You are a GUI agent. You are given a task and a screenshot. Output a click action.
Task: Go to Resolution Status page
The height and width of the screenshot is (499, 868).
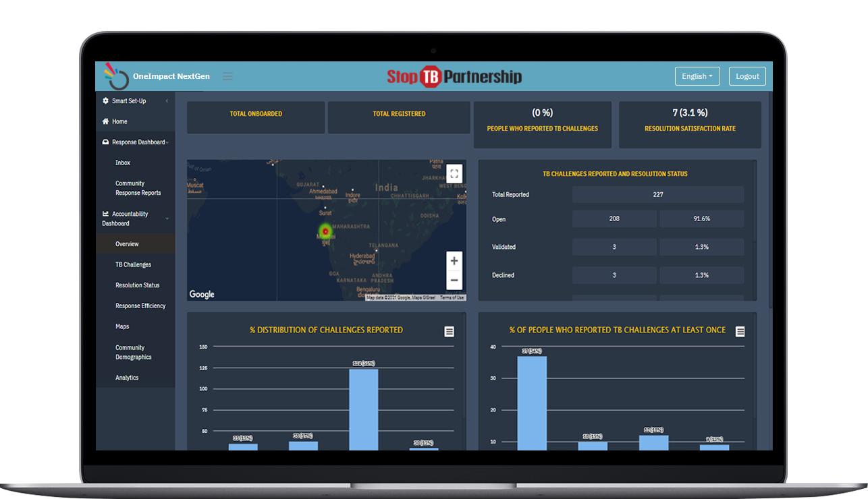click(137, 285)
